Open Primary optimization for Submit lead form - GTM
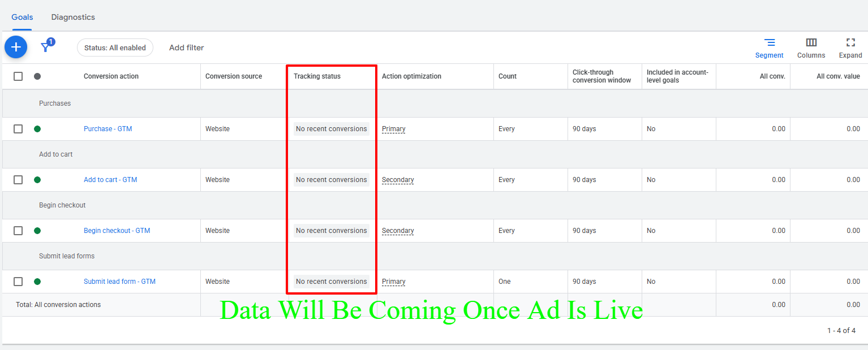The image size is (868, 350). (393, 282)
